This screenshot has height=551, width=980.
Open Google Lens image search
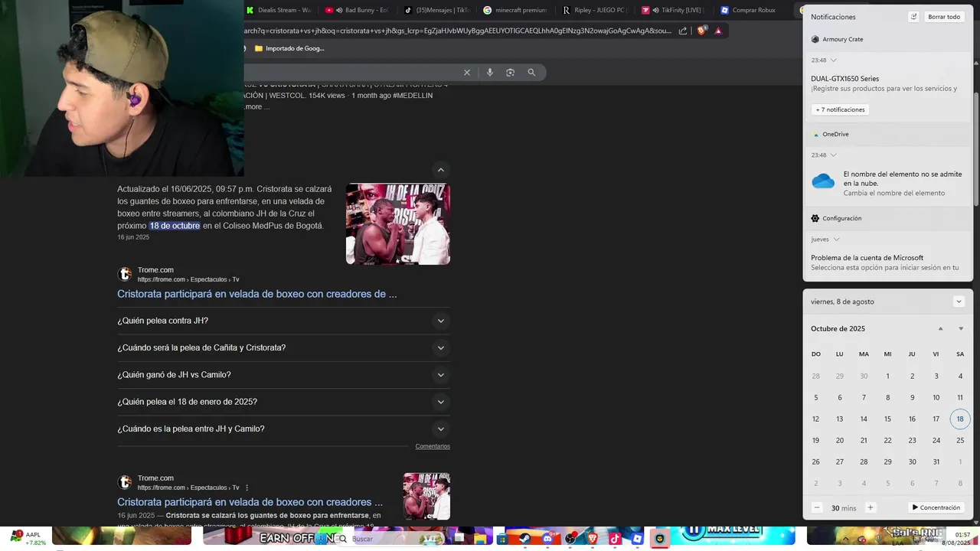[510, 72]
